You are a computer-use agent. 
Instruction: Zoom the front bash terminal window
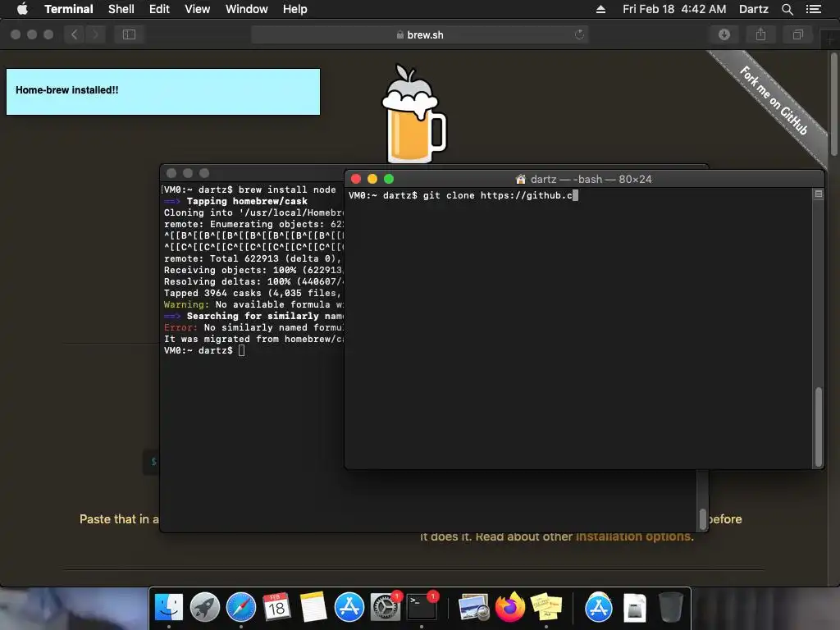tap(389, 179)
